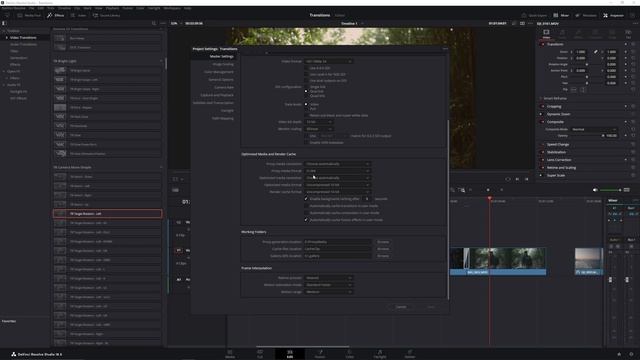
Task: Open Composite Mode dropdown in Inspector
Action: tap(594, 129)
